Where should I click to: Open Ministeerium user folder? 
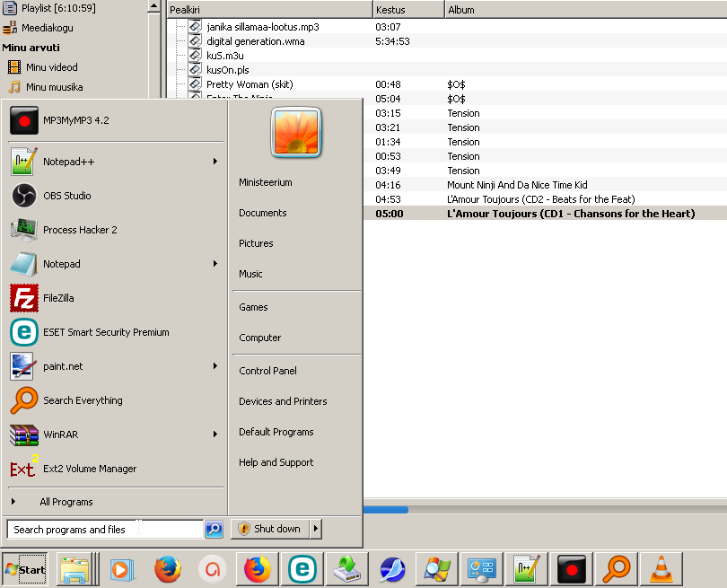click(x=266, y=182)
